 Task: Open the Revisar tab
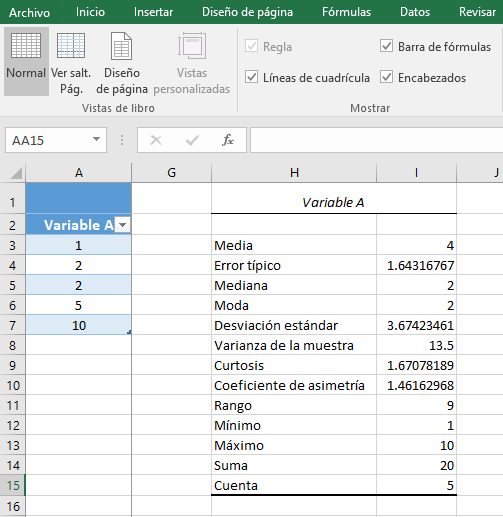(477, 12)
